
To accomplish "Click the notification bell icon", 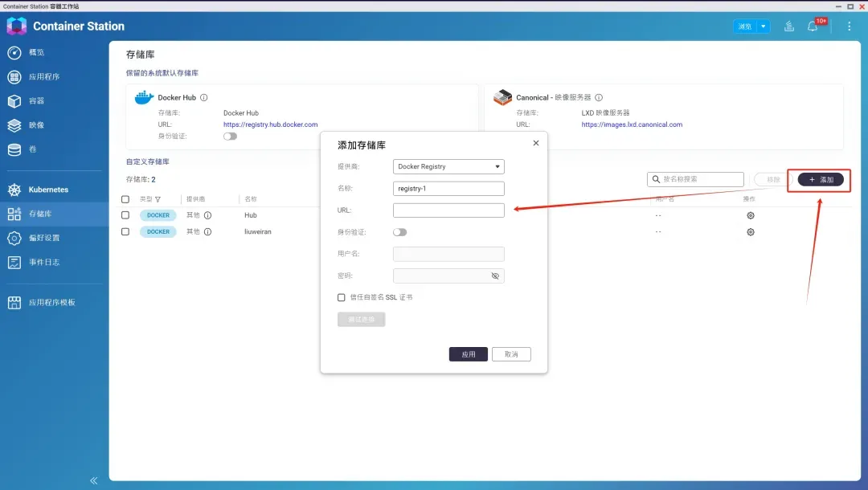I will pos(813,27).
